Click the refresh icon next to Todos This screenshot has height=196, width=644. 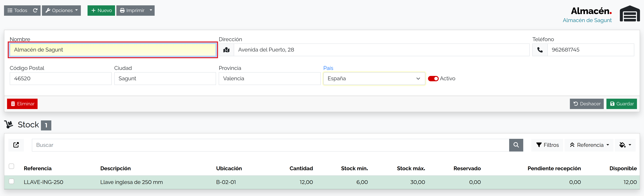point(35,11)
